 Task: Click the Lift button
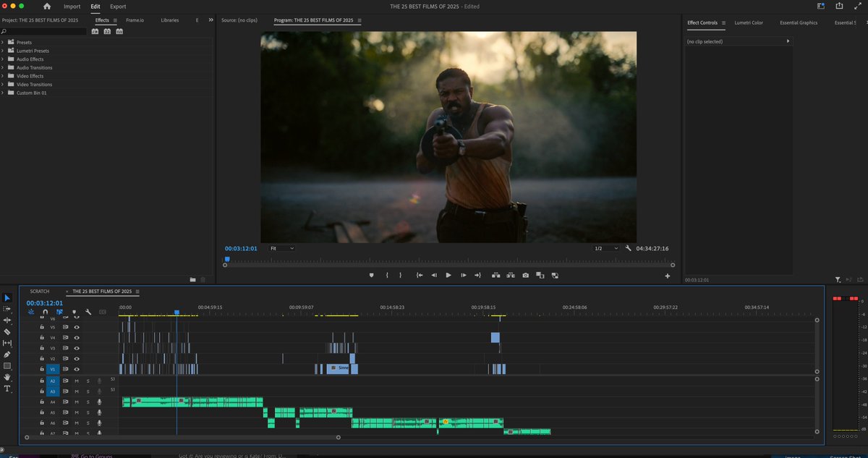(x=496, y=275)
